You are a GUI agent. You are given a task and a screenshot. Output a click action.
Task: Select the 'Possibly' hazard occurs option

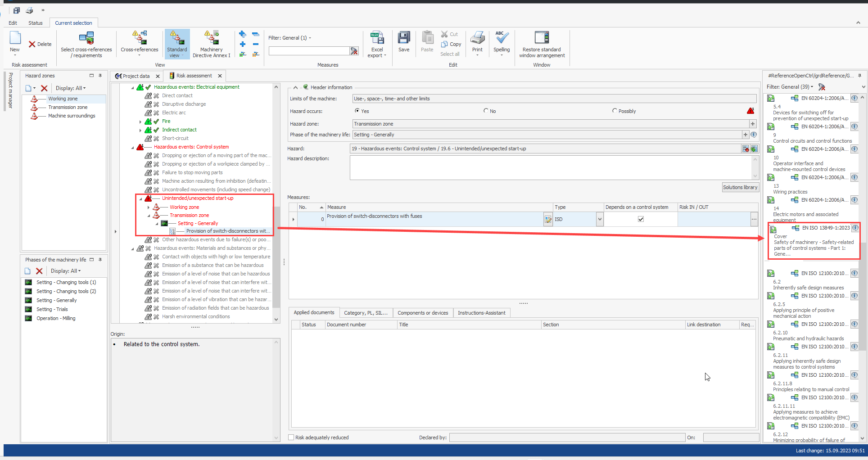[615, 111]
